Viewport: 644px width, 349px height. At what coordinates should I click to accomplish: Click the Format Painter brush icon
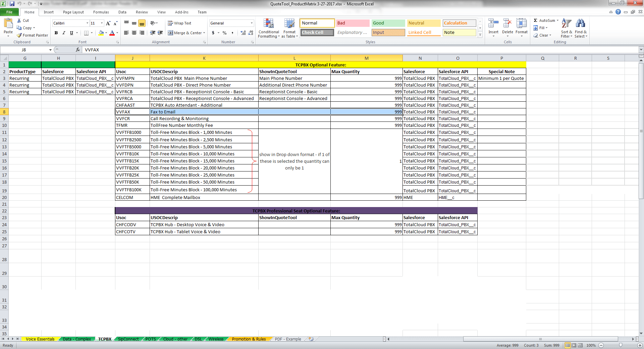click(19, 35)
